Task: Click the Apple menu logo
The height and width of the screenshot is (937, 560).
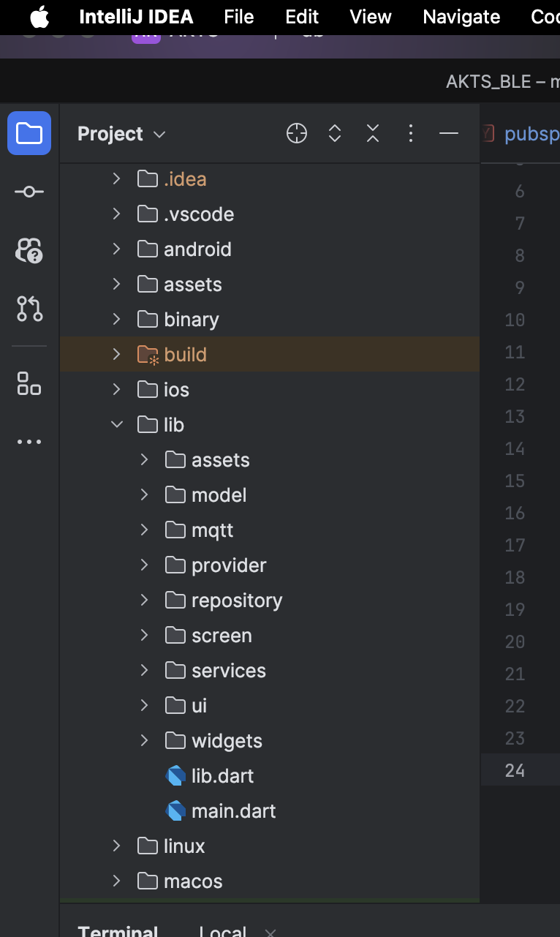Action: point(39,17)
